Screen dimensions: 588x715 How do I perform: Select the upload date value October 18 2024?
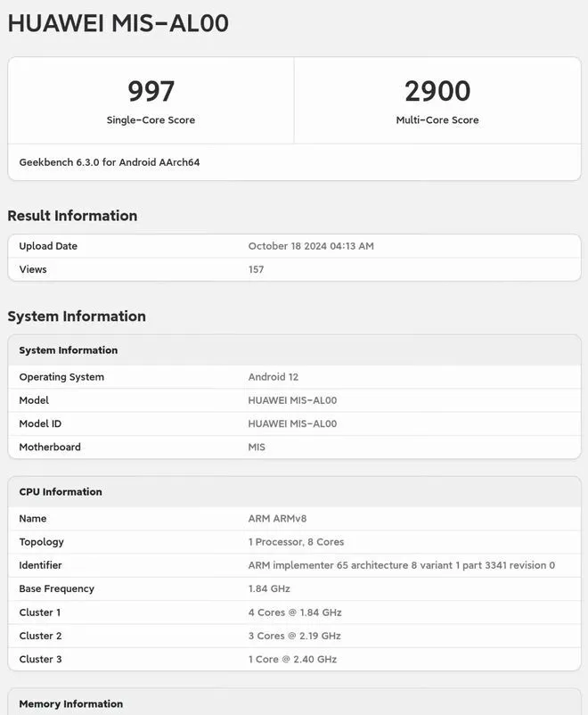310,246
